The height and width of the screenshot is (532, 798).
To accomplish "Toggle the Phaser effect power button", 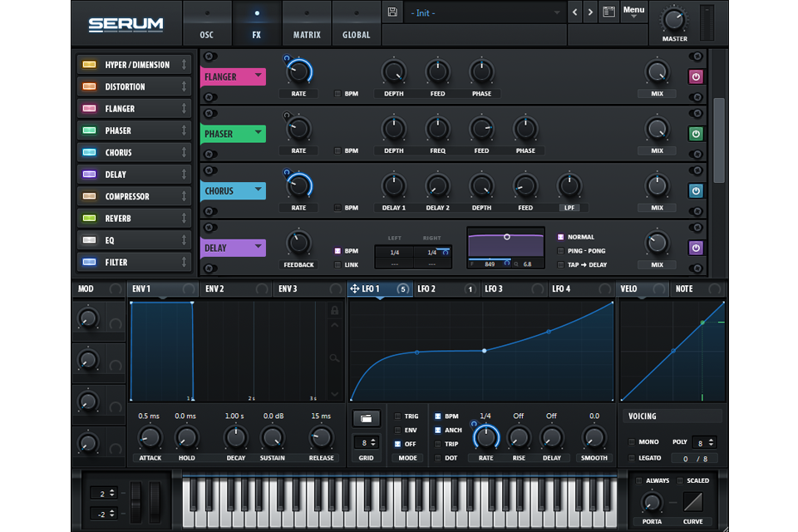I will pos(695,133).
